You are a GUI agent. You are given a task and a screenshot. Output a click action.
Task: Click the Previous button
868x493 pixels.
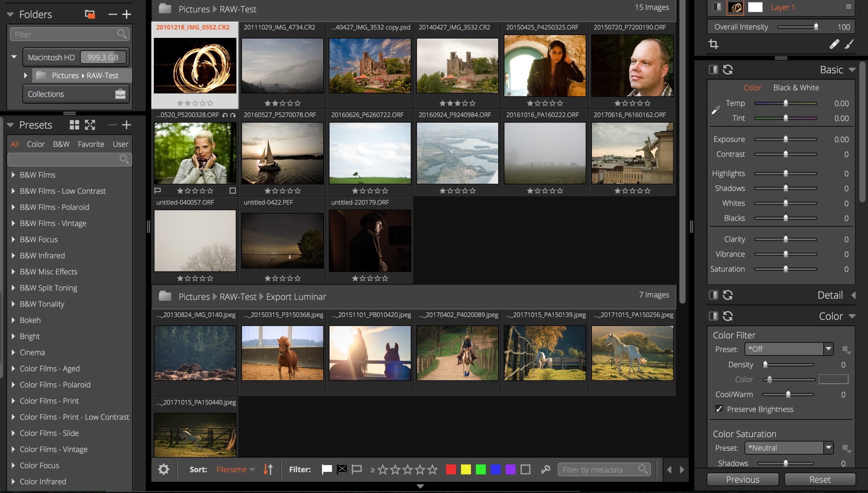point(742,480)
